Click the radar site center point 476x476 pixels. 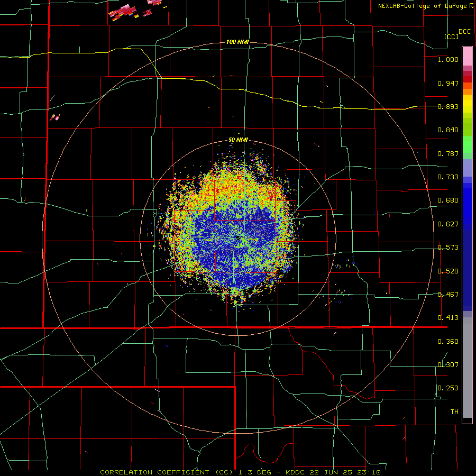coord(238,237)
